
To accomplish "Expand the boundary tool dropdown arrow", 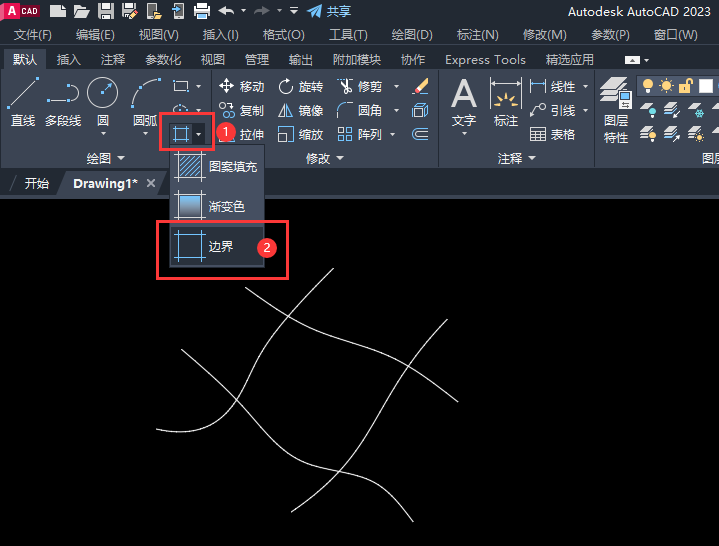I will tap(199, 134).
